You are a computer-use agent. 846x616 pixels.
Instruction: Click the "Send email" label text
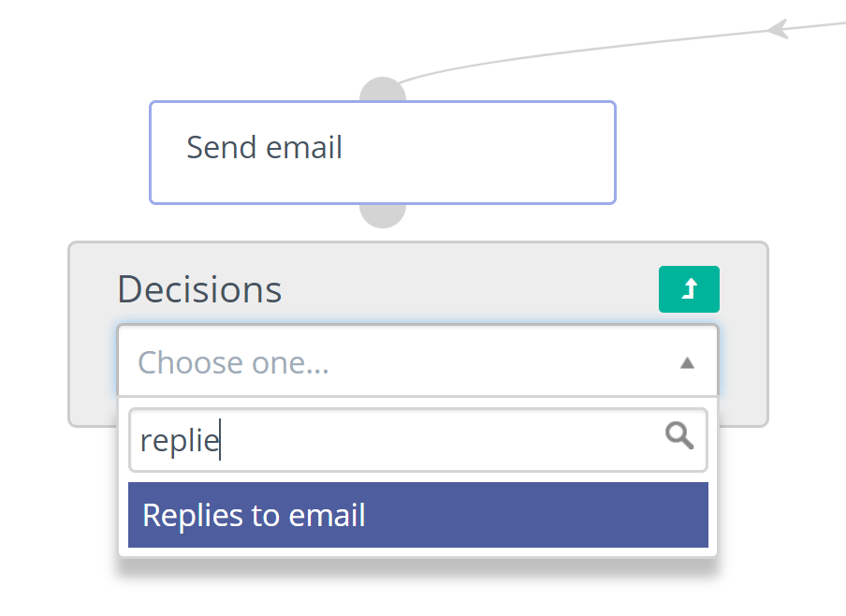(x=264, y=147)
